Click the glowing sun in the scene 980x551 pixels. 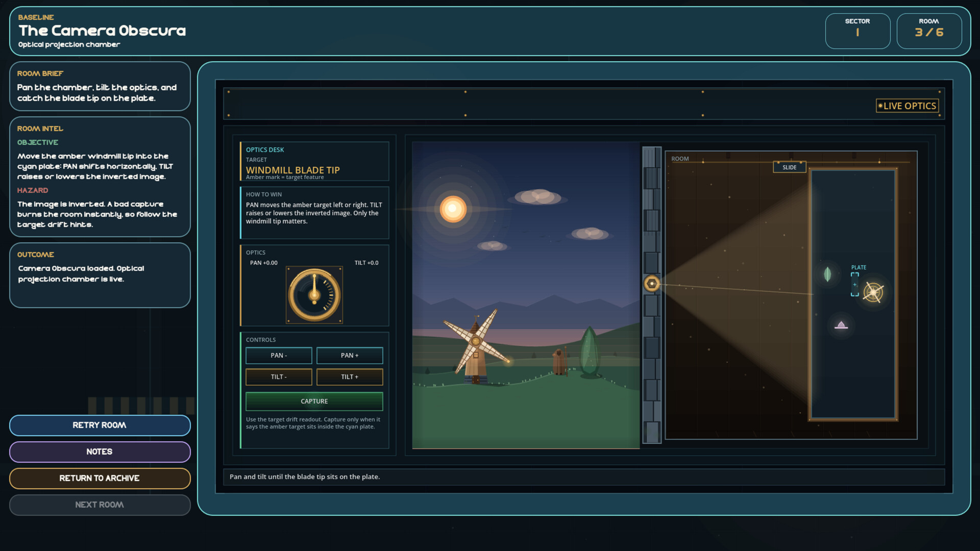(x=453, y=209)
